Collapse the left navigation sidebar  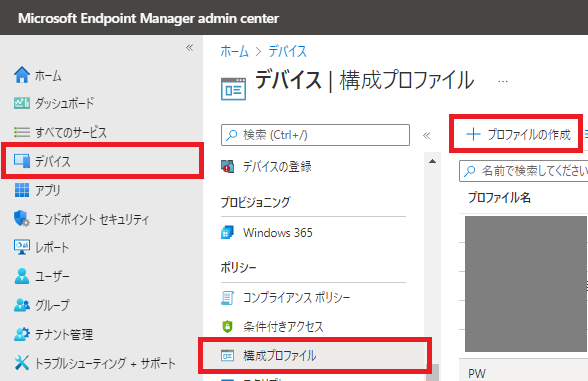[190, 48]
